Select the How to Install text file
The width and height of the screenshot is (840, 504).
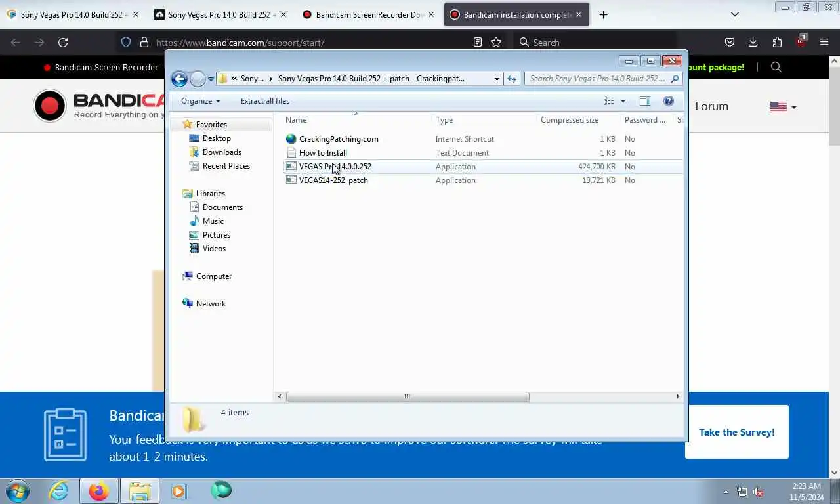coord(323,153)
